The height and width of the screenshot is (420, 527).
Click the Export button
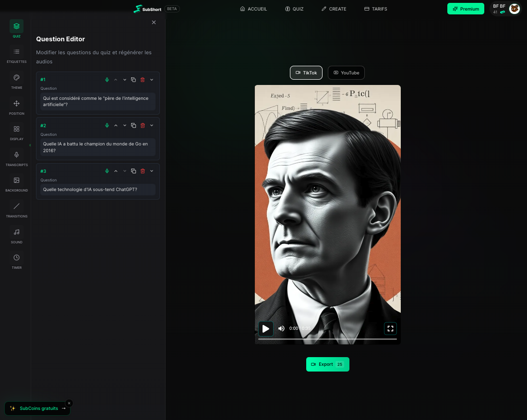pyautogui.click(x=327, y=364)
